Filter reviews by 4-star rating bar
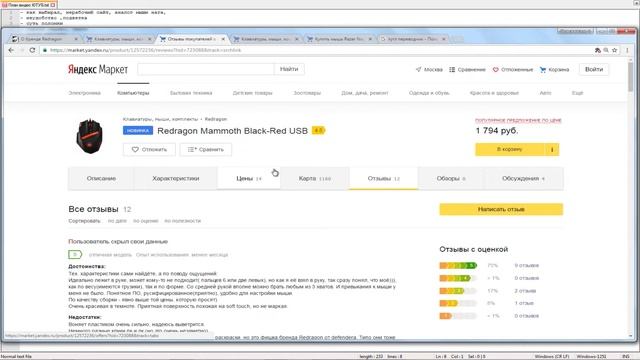The image size is (640, 360). coord(458,278)
